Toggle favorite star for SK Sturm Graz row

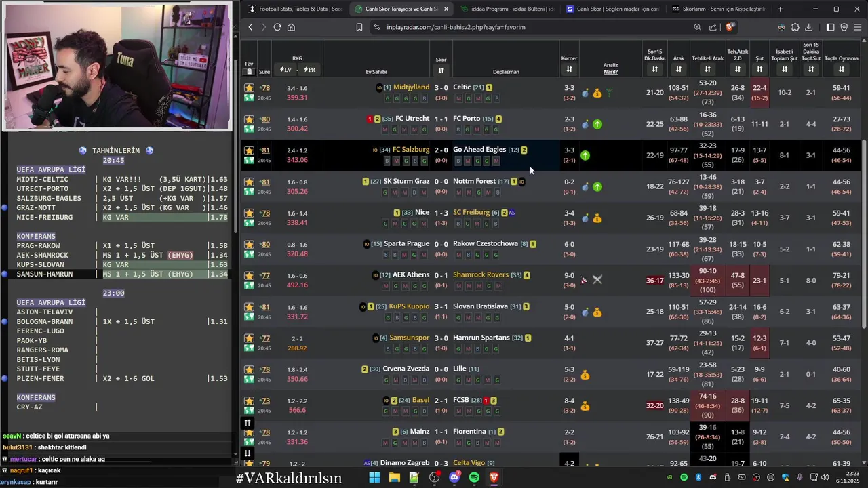[x=249, y=182]
